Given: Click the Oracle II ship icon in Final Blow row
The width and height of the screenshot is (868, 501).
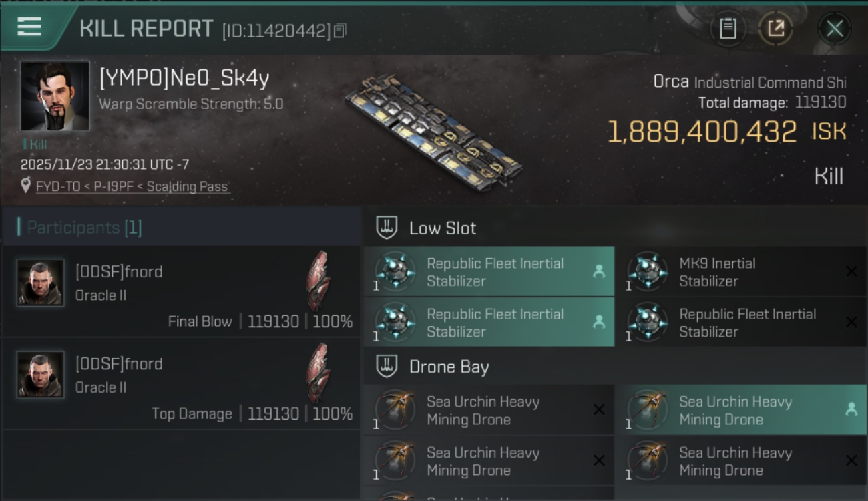Looking at the screenshot, I should (318, 281).
